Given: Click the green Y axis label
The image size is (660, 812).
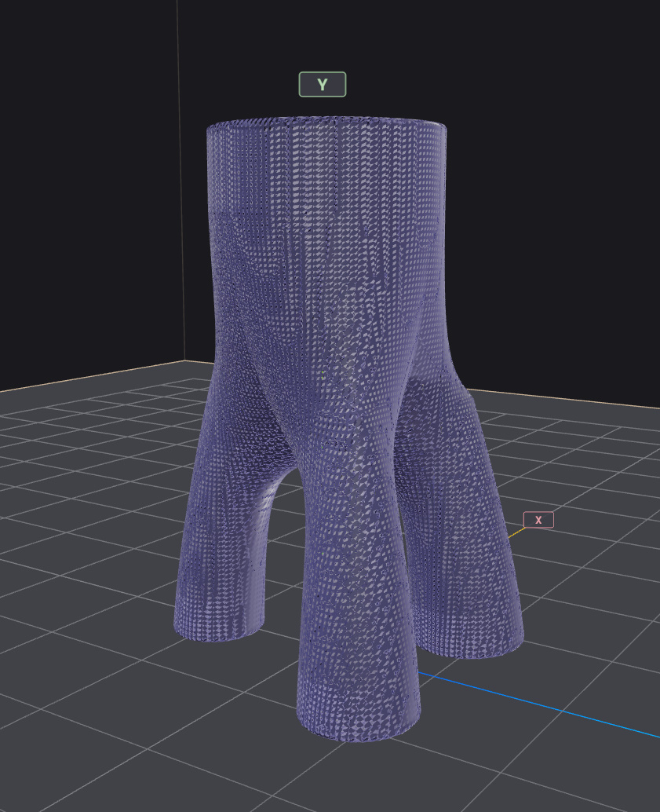Looking at the screenshot, I should click(322, 84).
